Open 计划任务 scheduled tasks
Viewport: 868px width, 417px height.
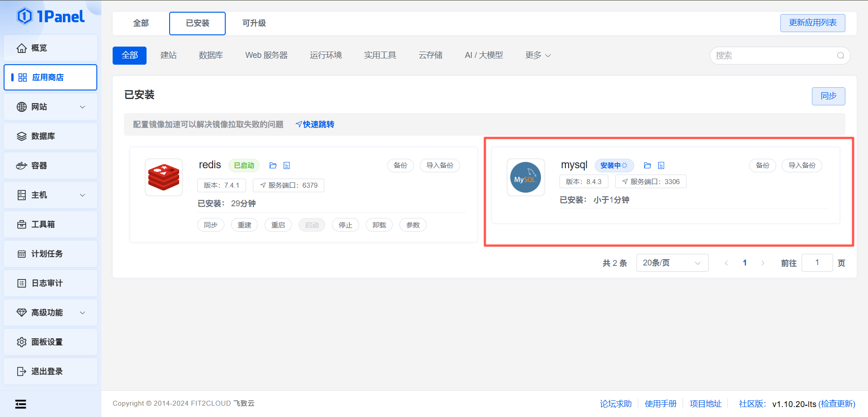click(50, 254)
